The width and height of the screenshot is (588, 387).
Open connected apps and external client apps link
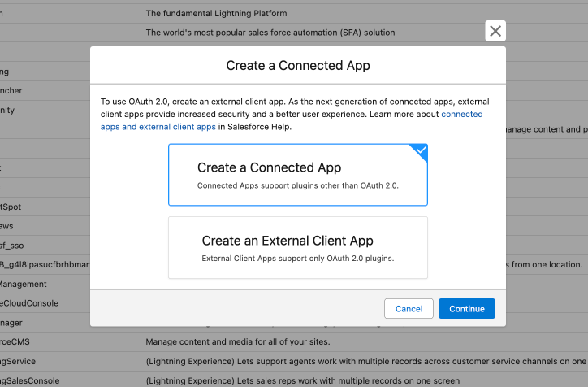[461, 115]
